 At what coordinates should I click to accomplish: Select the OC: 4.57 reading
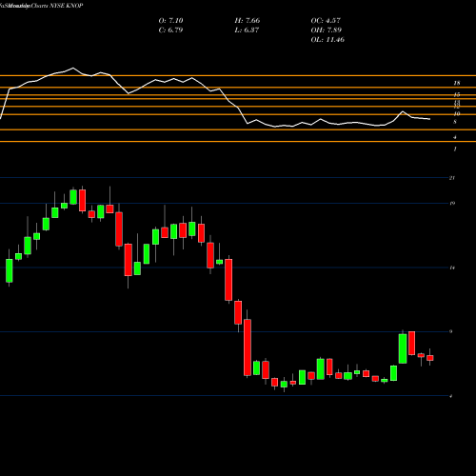(x=326, y=21)
